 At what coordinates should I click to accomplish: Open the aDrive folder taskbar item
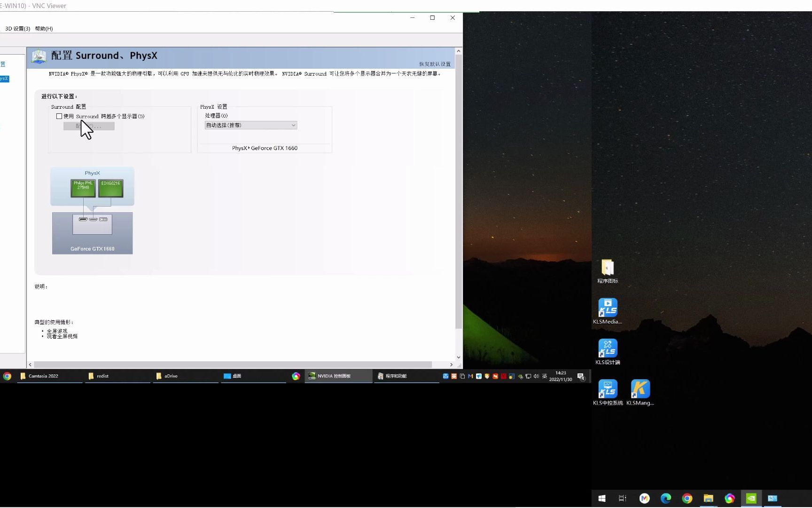[x=186, y=376]
